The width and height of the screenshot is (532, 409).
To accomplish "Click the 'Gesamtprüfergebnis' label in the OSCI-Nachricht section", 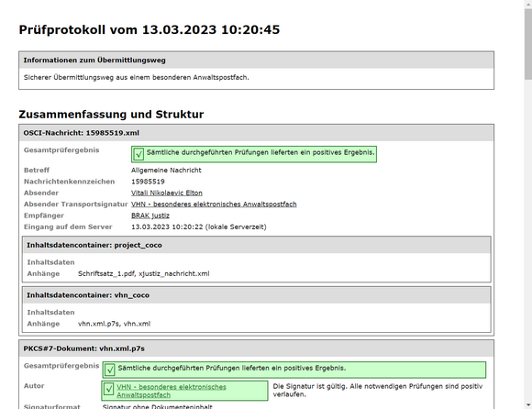I will pos(61,149).
